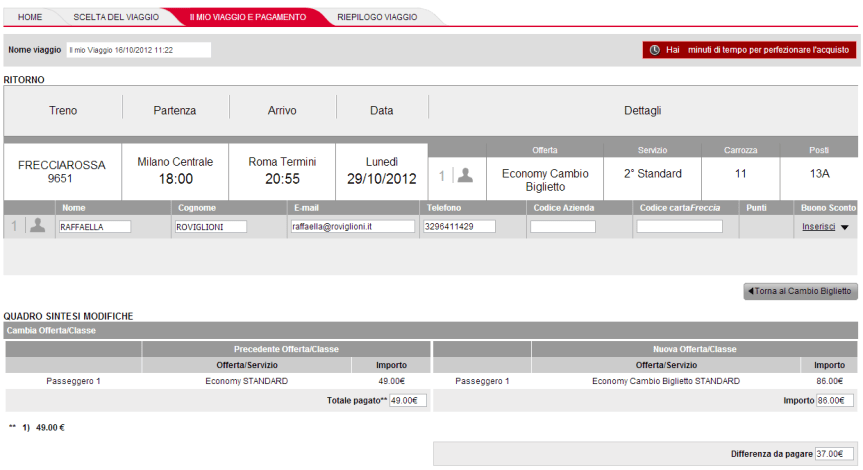Click the Cognome field containing ROVIGLIONI

(x=210, y=227)
